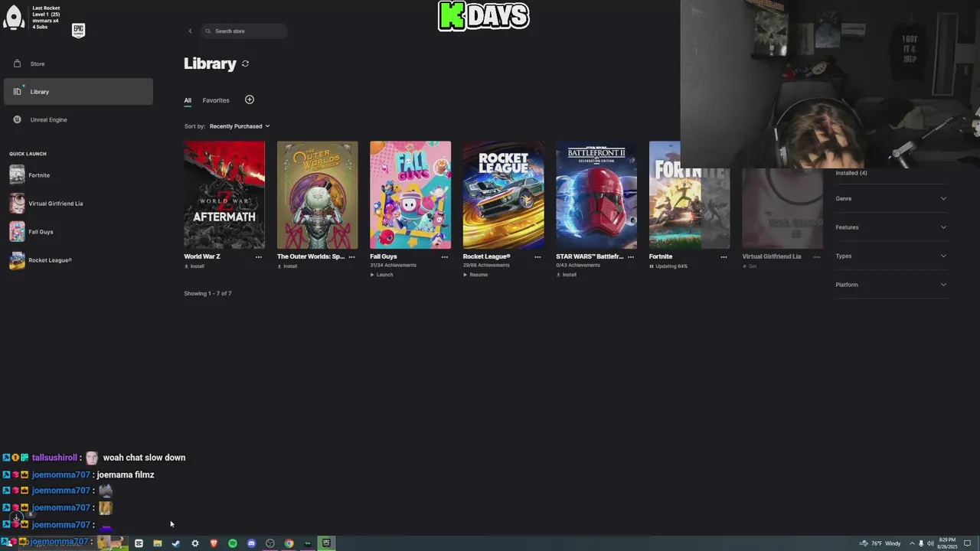980x551 pixels.
Task: Open Rocket League cover thumbnail in library
Action: 503,195
